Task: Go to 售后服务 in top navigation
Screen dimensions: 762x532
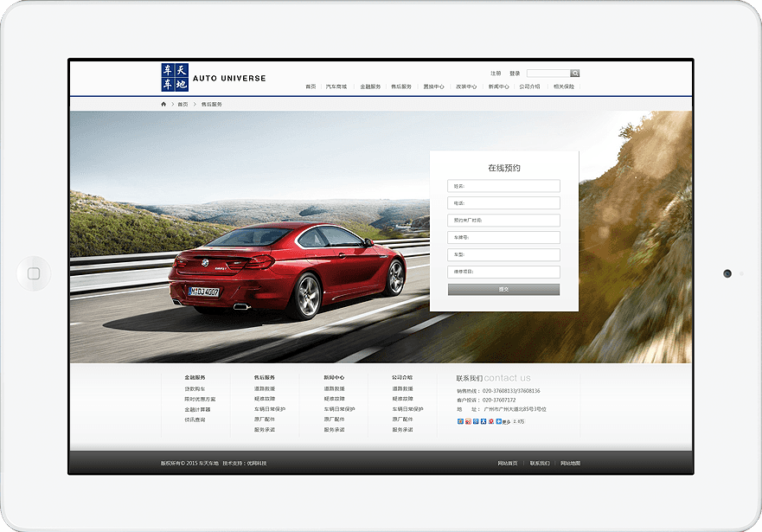Action: coord(401,87)
